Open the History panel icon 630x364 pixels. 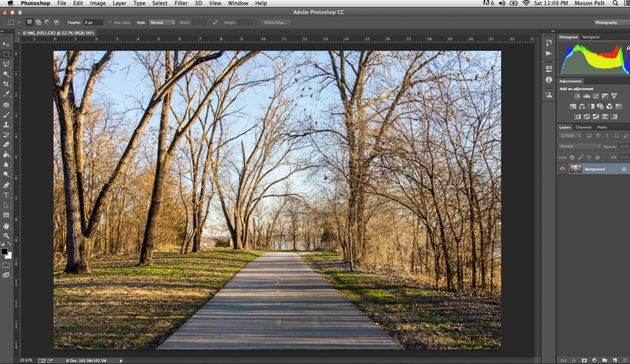point(549,42)
